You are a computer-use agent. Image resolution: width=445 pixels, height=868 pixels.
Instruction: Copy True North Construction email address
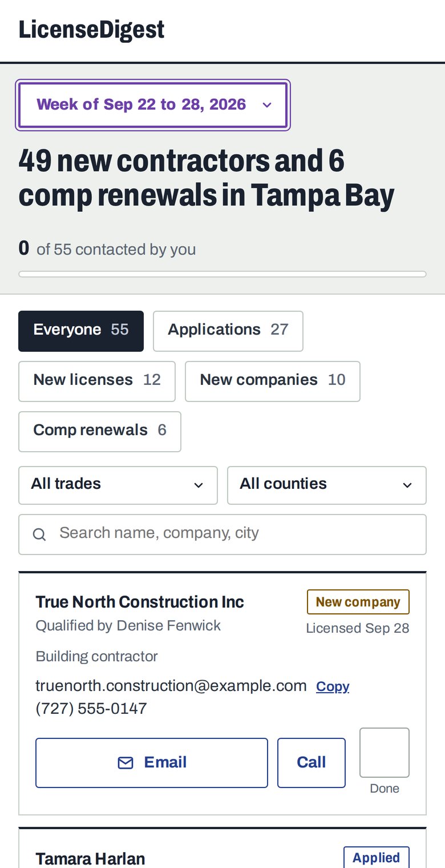point(333,686)
